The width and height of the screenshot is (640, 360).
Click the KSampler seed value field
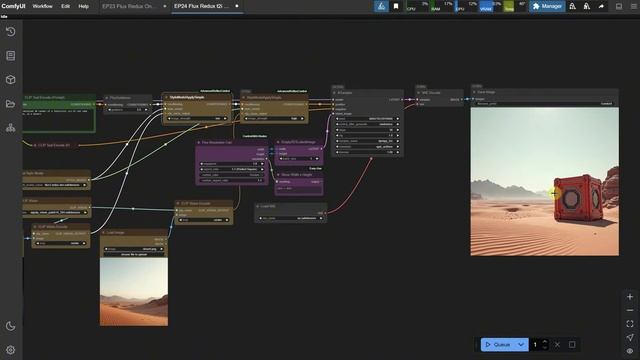tap(367, 119)
